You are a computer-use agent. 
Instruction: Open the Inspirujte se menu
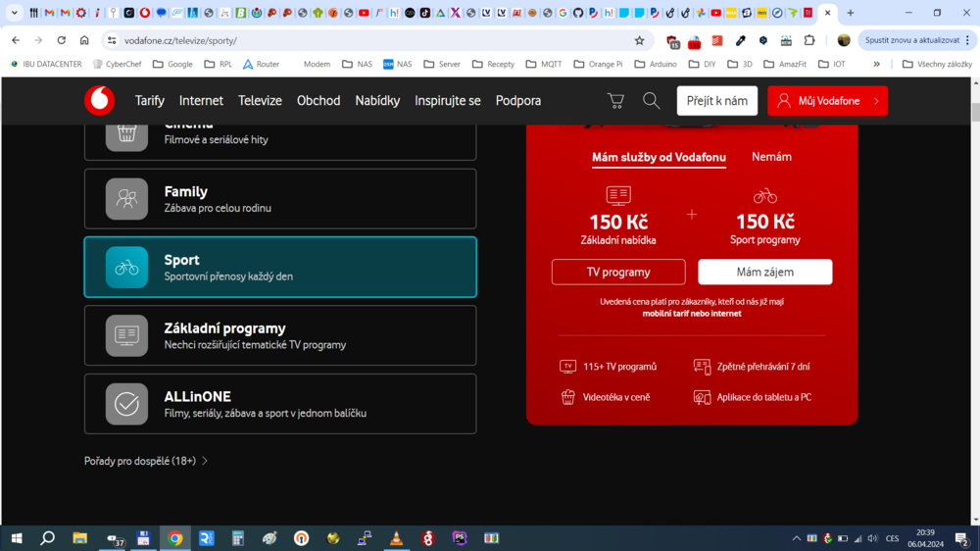click(x=448, y=101)
